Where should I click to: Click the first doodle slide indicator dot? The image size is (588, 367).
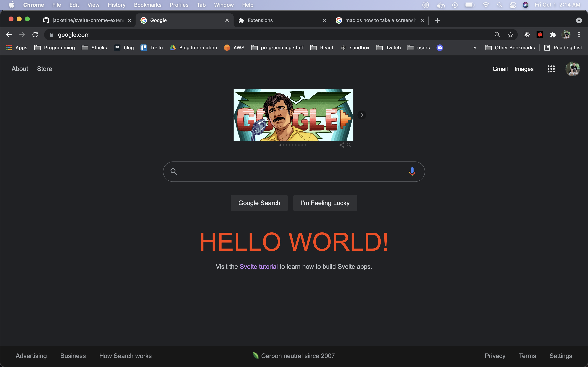(x=280, y=145)
